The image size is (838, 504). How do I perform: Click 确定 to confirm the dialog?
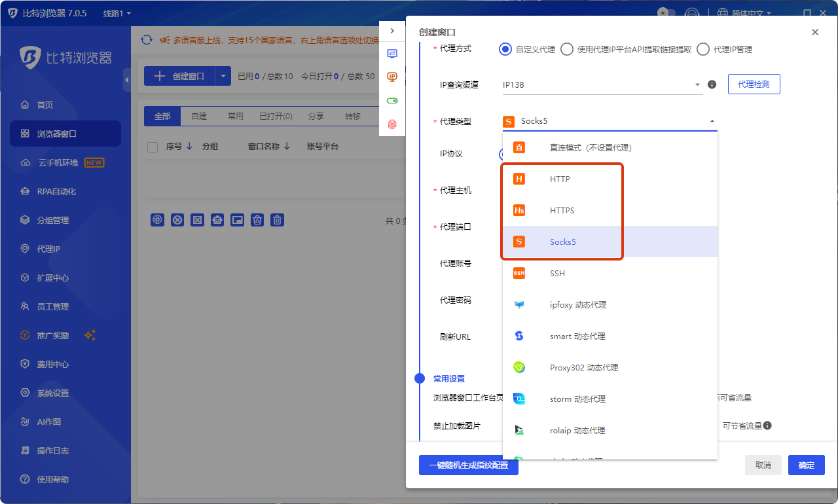click(807, 465)
